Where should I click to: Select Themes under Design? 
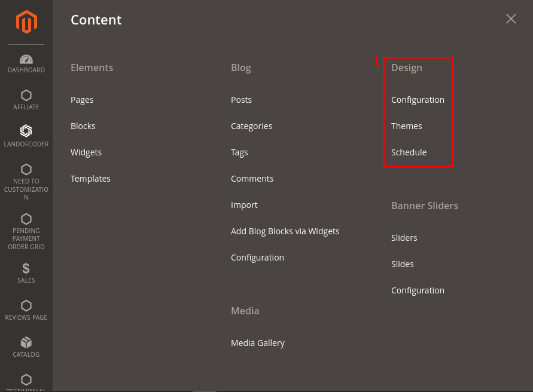coord(407,126)
